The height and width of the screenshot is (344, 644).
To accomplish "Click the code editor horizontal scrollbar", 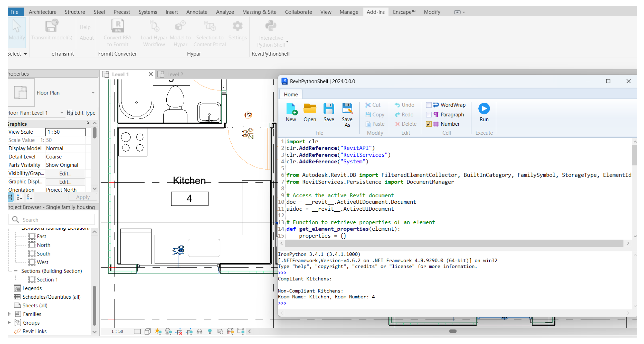I will [454, 243].
